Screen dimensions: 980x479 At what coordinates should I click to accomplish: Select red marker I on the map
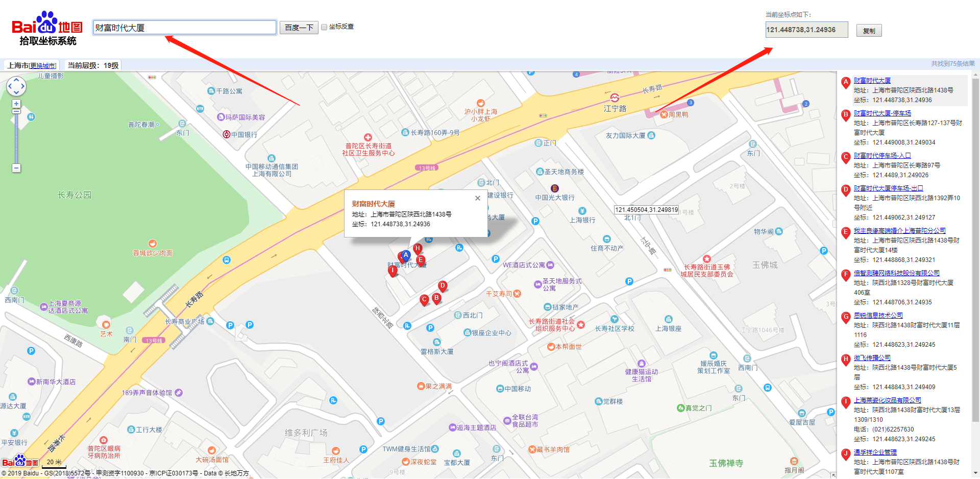click(393, 271)
